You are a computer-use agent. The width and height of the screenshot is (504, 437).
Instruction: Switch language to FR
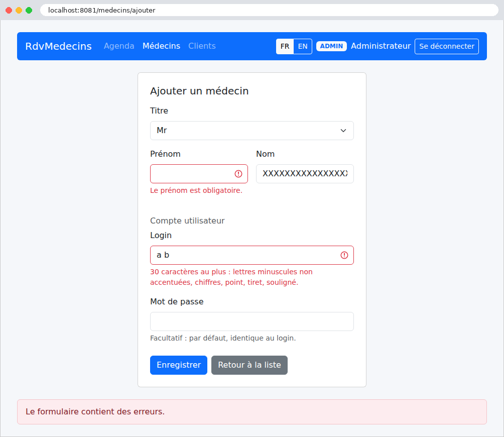[x=285, y=46]
